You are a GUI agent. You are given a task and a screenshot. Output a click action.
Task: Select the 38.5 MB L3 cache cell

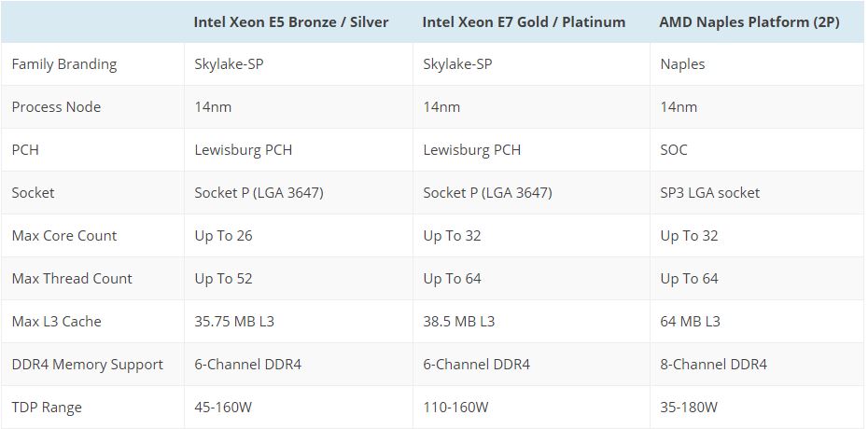point(458,322)
